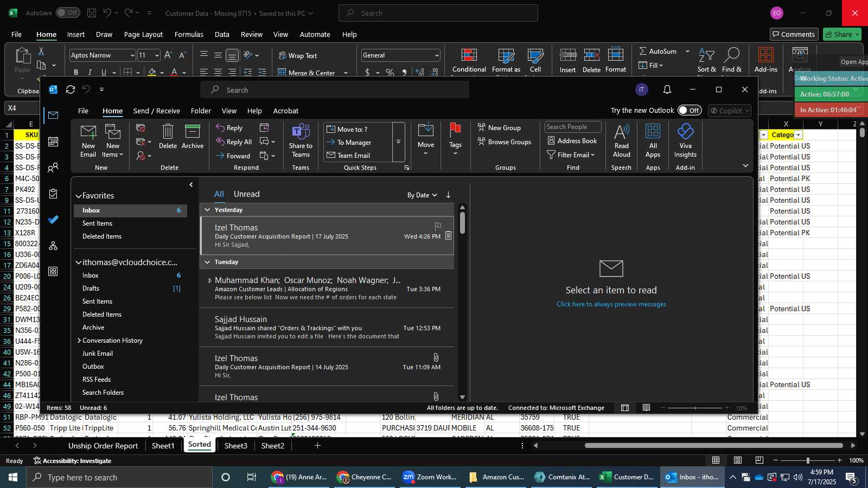Click New Group button
This screenshot has width=868, height=488.
pyautogui.click(x=499, y=128)
